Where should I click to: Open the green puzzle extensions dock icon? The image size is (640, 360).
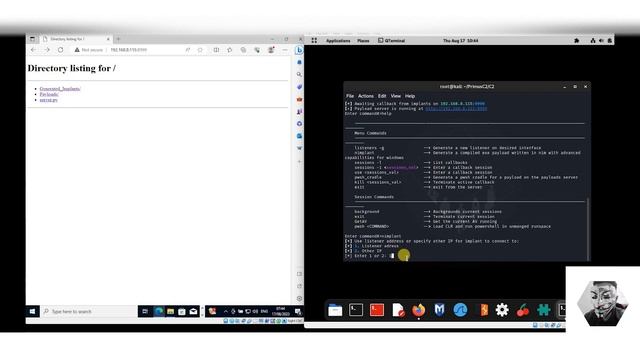click(x=544, y=310)
